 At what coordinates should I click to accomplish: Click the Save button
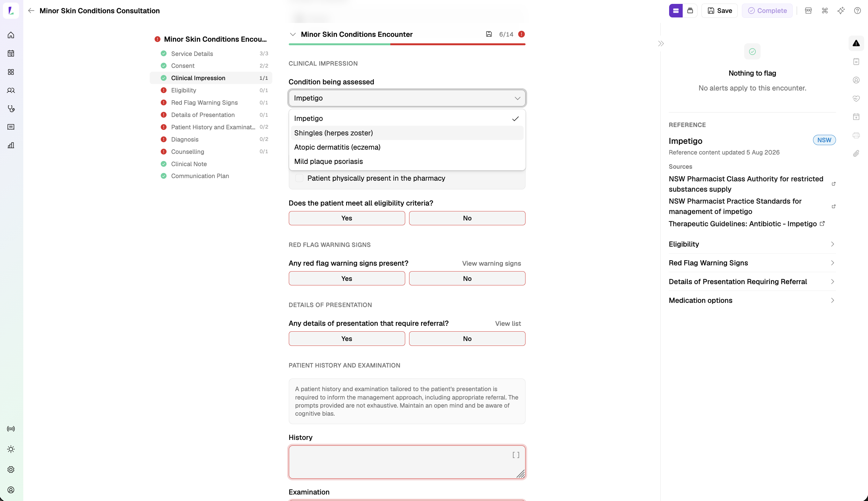click(x=719, y=11)
